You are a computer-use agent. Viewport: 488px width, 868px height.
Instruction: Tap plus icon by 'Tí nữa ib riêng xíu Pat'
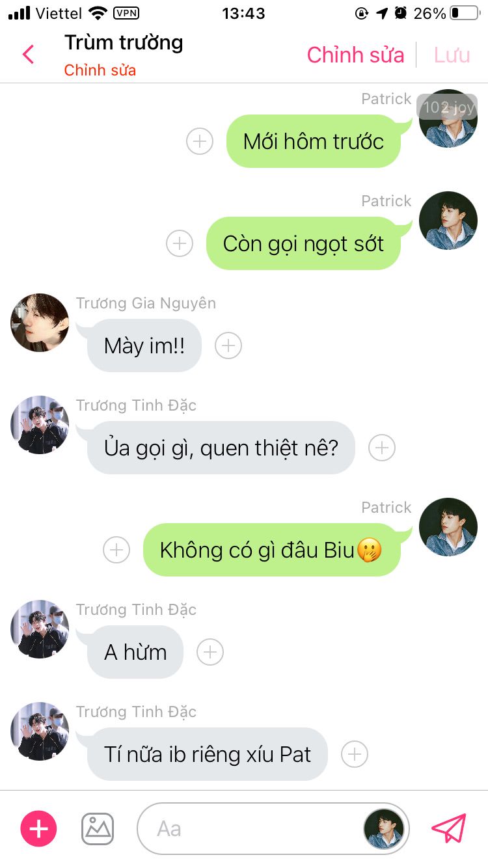[355, 754]
